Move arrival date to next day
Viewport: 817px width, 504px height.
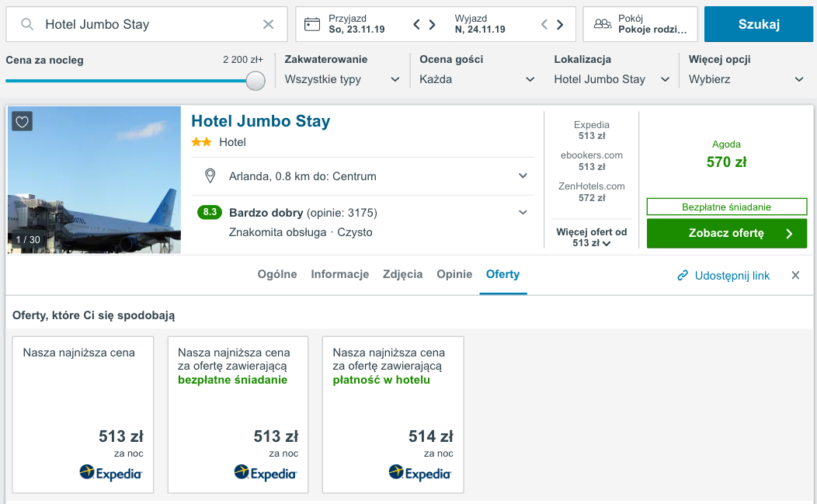click(x=432, y=24)
